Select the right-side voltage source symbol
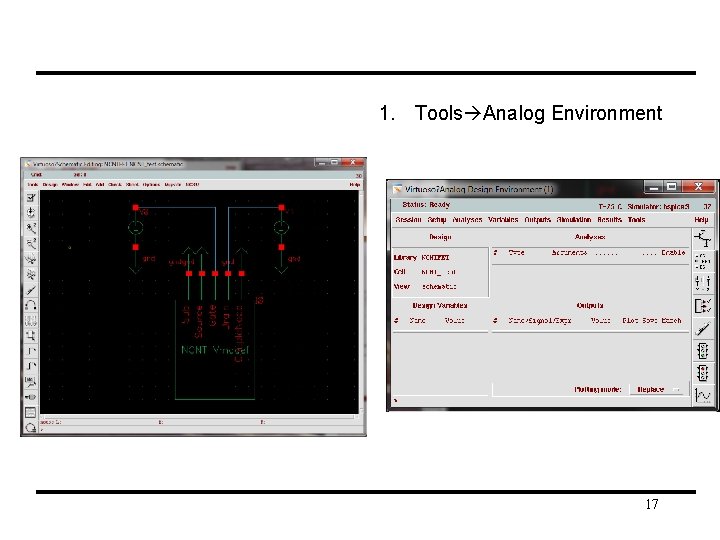The height and width of the screenshot is (540, 720). 281,227
